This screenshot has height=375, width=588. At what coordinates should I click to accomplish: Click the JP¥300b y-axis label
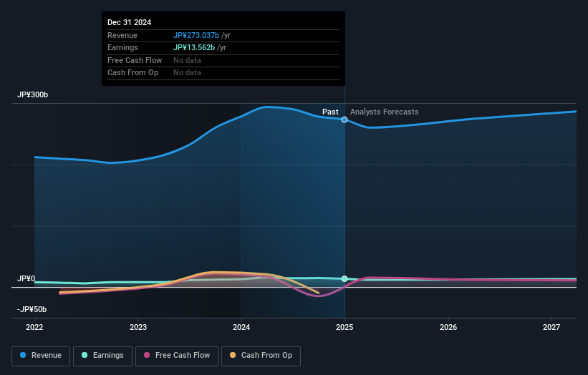pos(33,94)
